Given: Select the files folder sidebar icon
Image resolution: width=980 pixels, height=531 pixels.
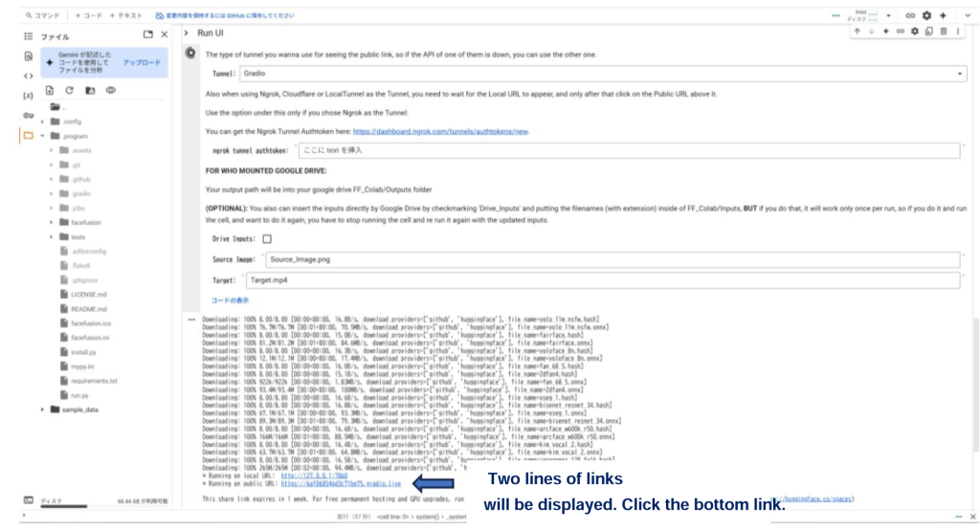Looking at the screenshot, I should click(x=28, y=135).
